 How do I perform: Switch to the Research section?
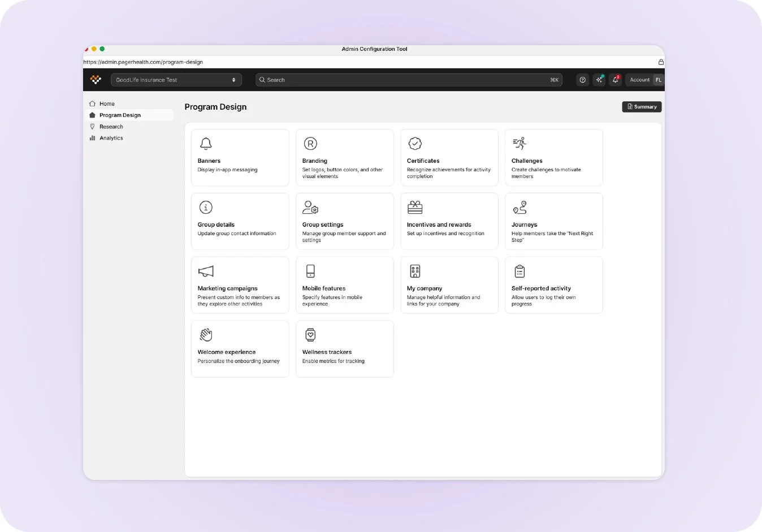tap(111, 126)
